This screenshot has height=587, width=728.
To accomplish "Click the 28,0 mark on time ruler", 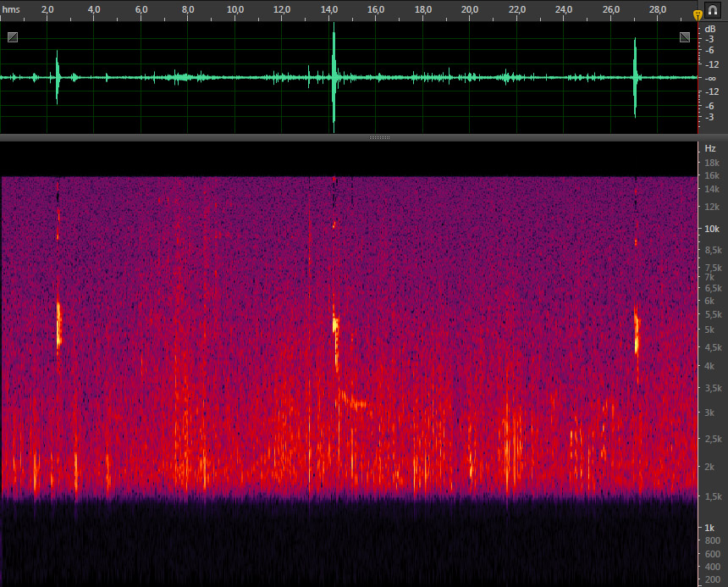I will pyautogui.click(x=658, y=9).
